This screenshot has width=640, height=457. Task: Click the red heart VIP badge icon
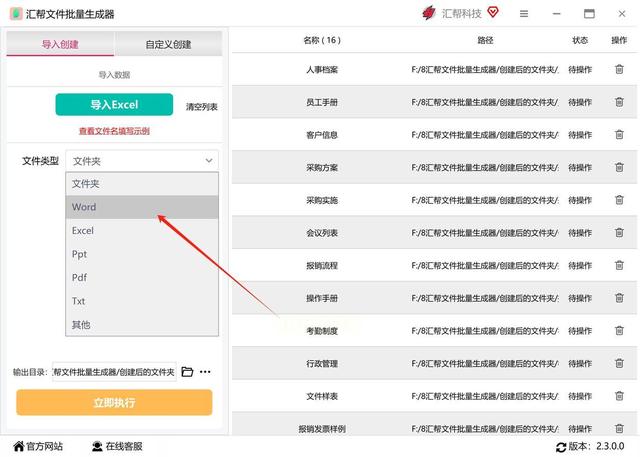(493, 13)
